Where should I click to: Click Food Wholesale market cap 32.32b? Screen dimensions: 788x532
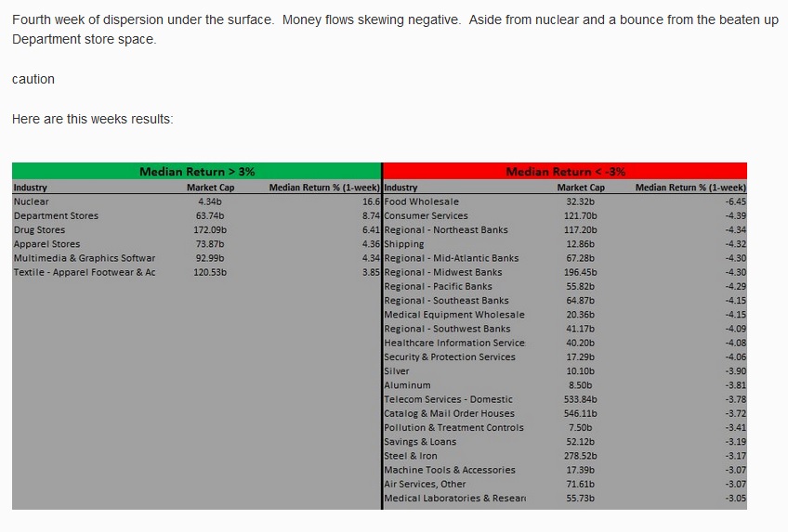(580, 201)
